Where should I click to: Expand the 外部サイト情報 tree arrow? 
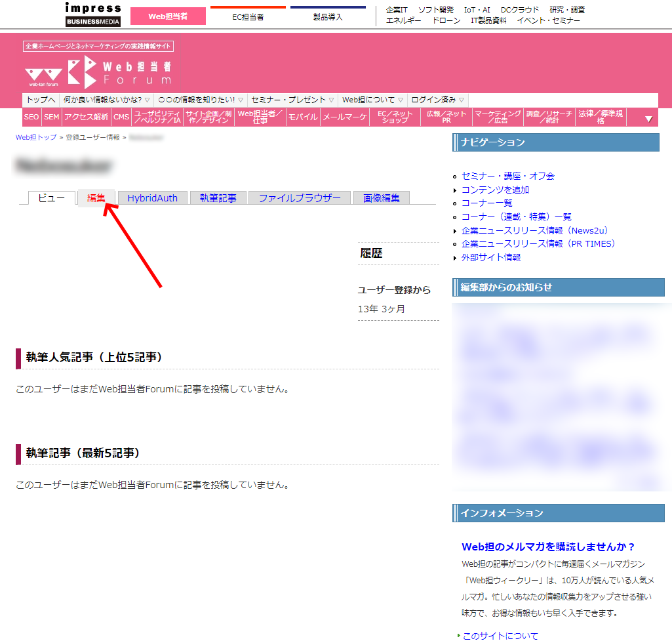[x=455, y=258]
